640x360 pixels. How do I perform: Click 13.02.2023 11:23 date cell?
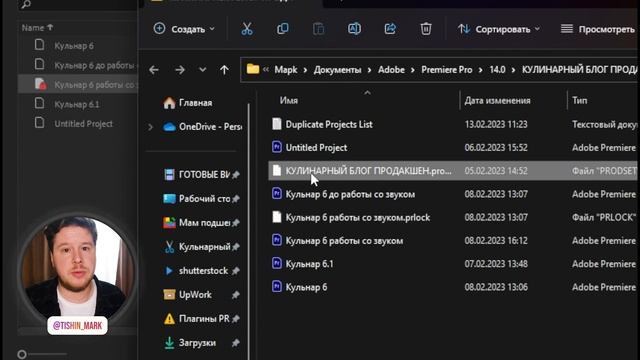(x=496, y=124)
